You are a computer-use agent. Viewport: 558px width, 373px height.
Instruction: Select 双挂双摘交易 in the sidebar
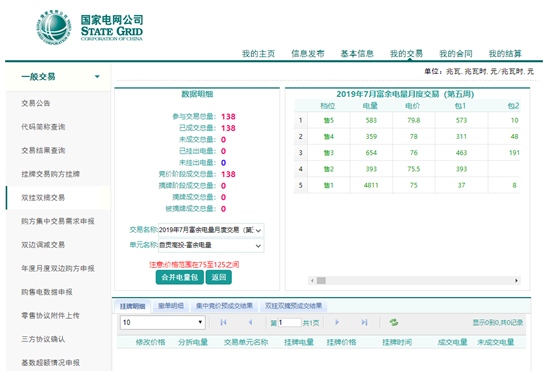pyautogui.click(x=43, y=198)
